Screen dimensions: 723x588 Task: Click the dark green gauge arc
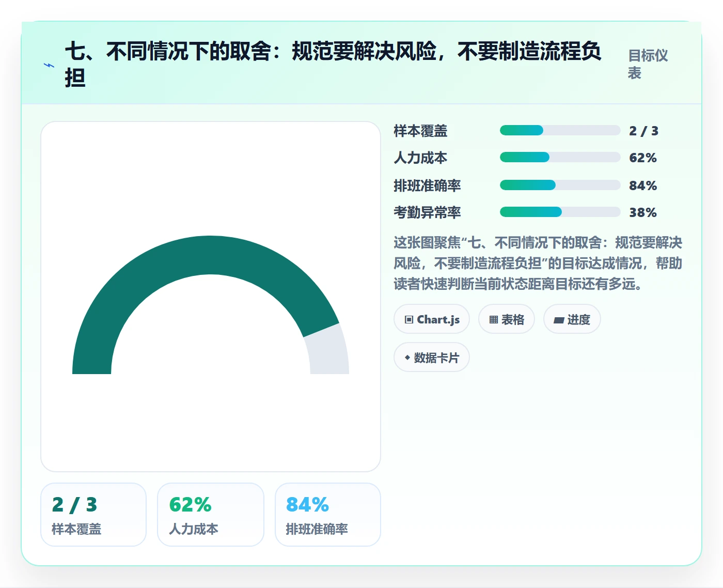207,255
